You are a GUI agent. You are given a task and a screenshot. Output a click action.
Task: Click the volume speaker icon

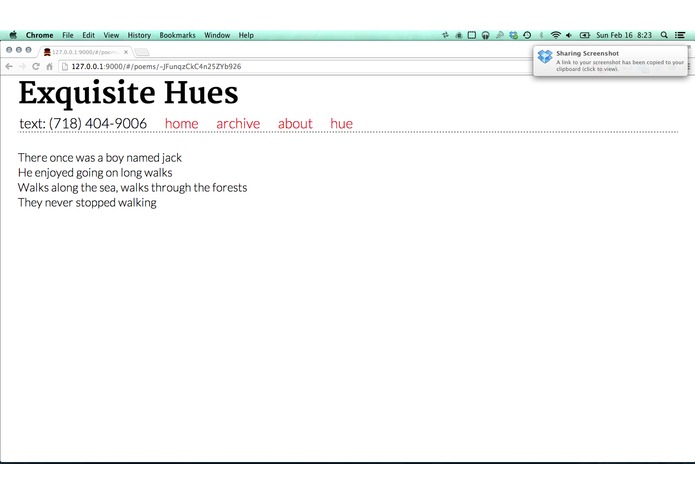click(569, 35)
